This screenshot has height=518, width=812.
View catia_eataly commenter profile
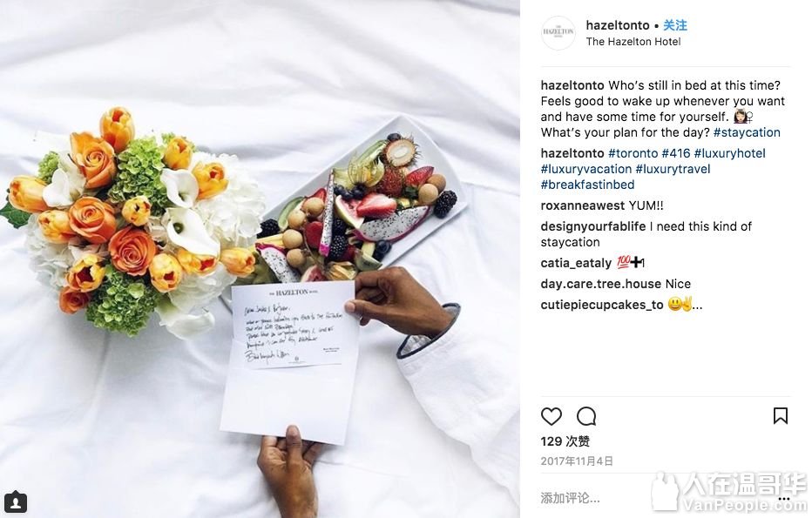click(576, 263)
